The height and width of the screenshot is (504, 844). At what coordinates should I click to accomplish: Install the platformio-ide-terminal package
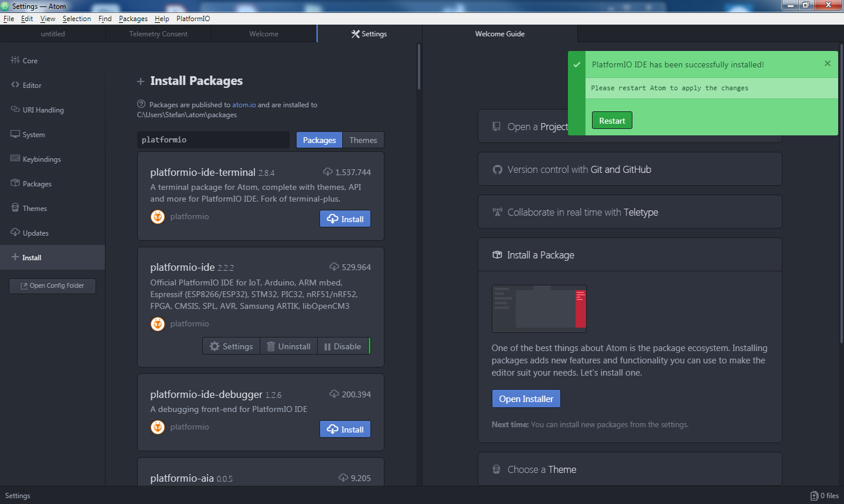(345, 219)
